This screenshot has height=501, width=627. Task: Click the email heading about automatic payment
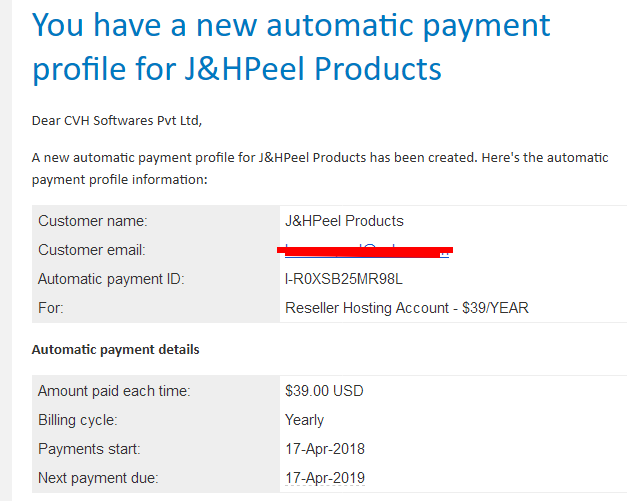pos(291,47)
